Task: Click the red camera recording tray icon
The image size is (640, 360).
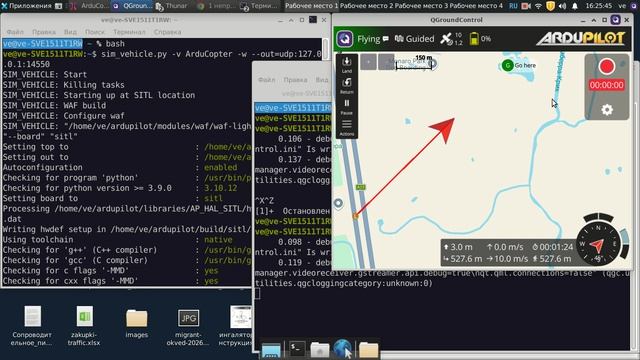Action: (526, 6)
